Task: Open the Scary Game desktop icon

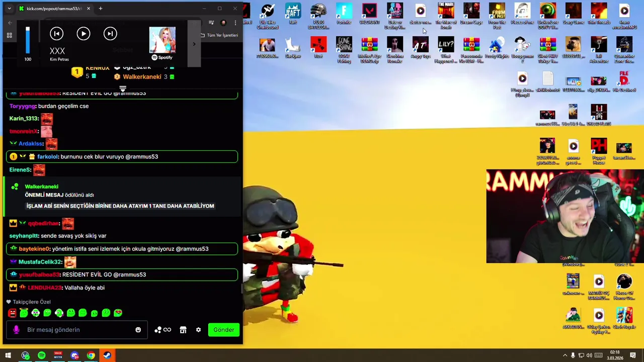Action: [x=573, y=14]
